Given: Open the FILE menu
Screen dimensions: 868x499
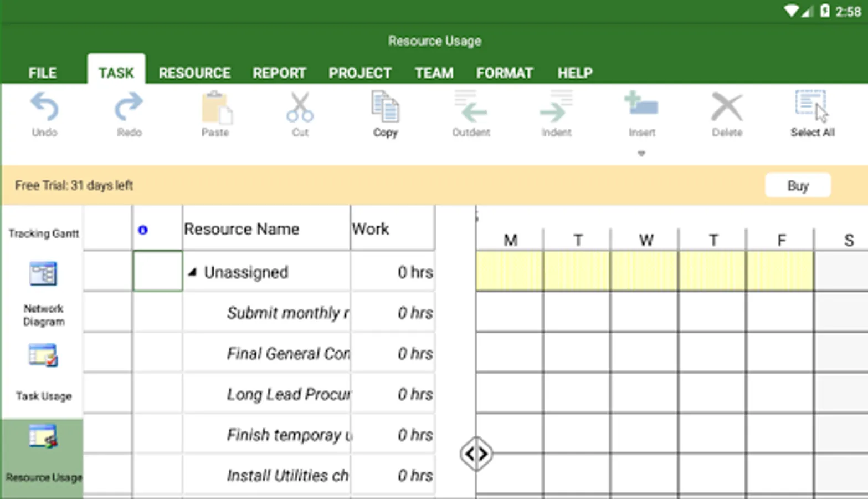Looking at the screenshot, I should click(42, 73).
